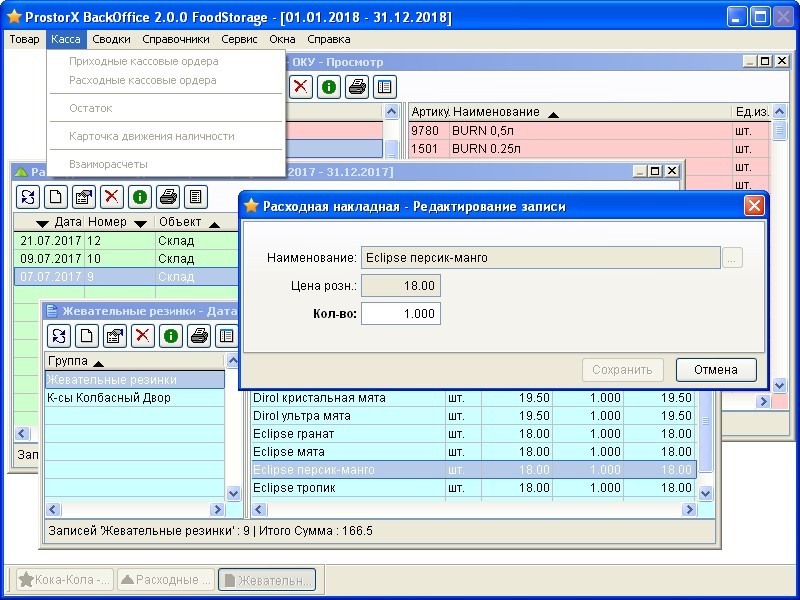
Task: Click refresh icon above the Дата column
Action: (28, 197)
